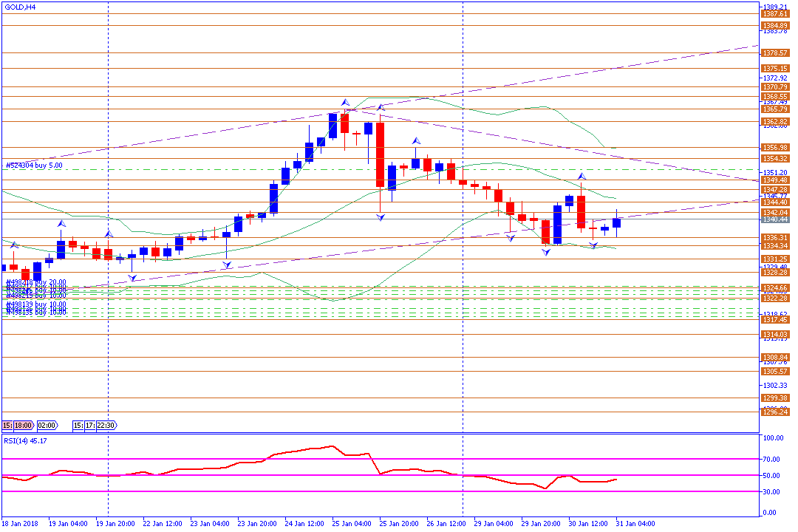The height and width of the screenshot is (532, 798).
Task: Select the #498139 buy 10.00 order label
Action: pos(36,304)
